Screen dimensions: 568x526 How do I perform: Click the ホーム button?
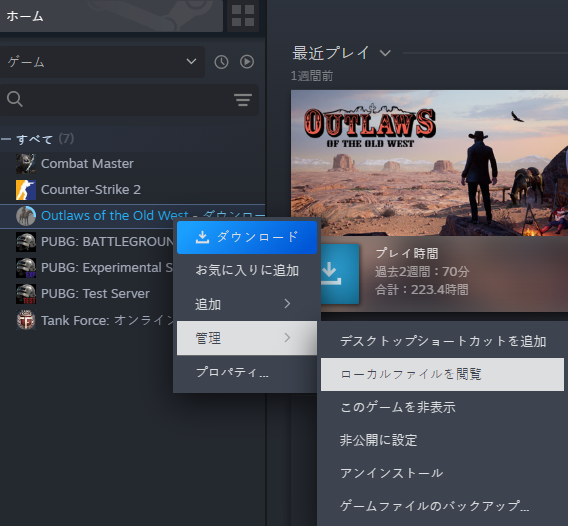(111, 16)
